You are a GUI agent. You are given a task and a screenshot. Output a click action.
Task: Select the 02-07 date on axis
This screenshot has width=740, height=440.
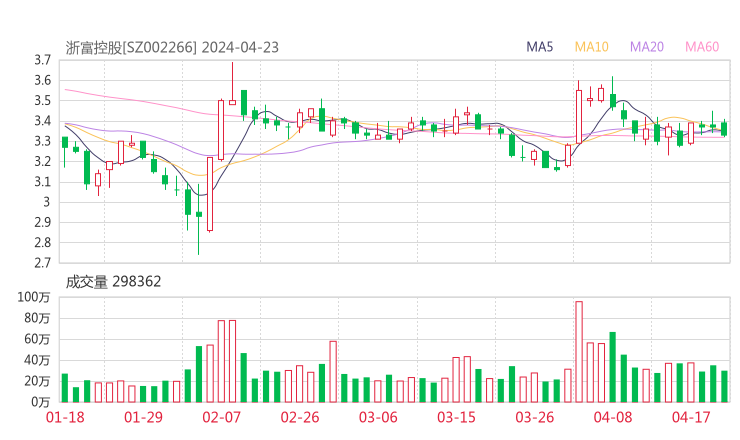tap(221, 417)
